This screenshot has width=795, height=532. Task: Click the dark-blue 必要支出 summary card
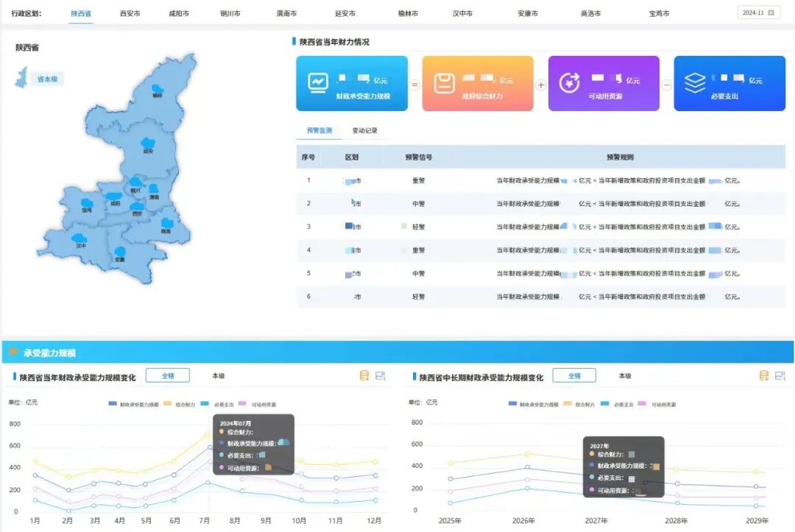pos(729,83)
